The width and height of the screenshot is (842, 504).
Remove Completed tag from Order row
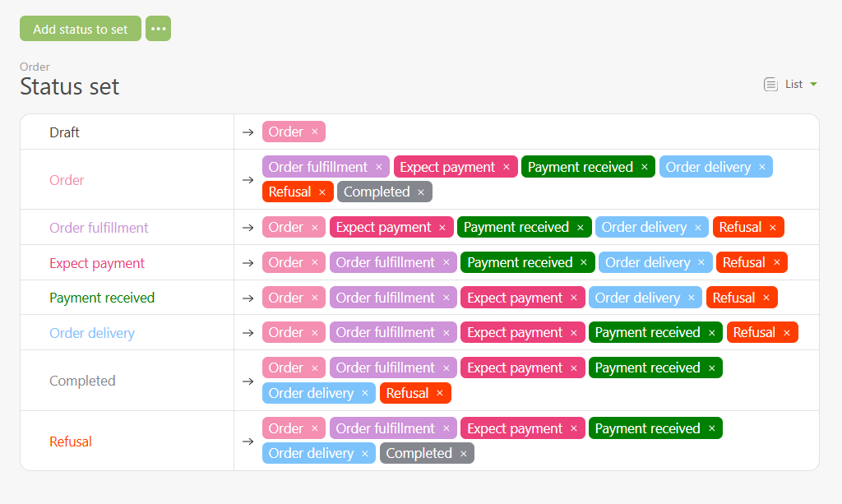click(x=421, y=192)
